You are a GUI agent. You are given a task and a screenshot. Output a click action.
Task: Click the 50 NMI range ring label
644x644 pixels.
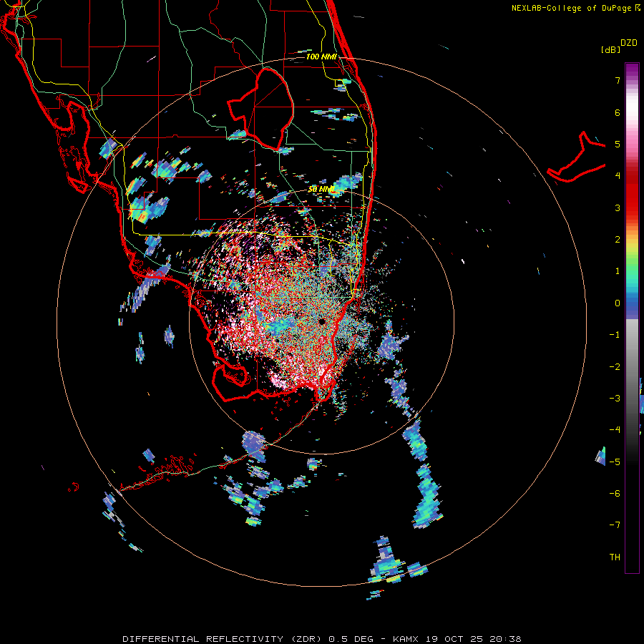(x=321, y=190)
